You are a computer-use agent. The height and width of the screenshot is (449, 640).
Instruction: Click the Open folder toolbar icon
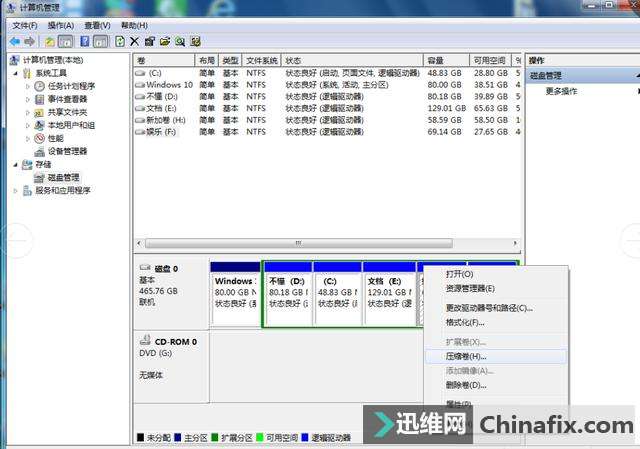coord(165,42)
